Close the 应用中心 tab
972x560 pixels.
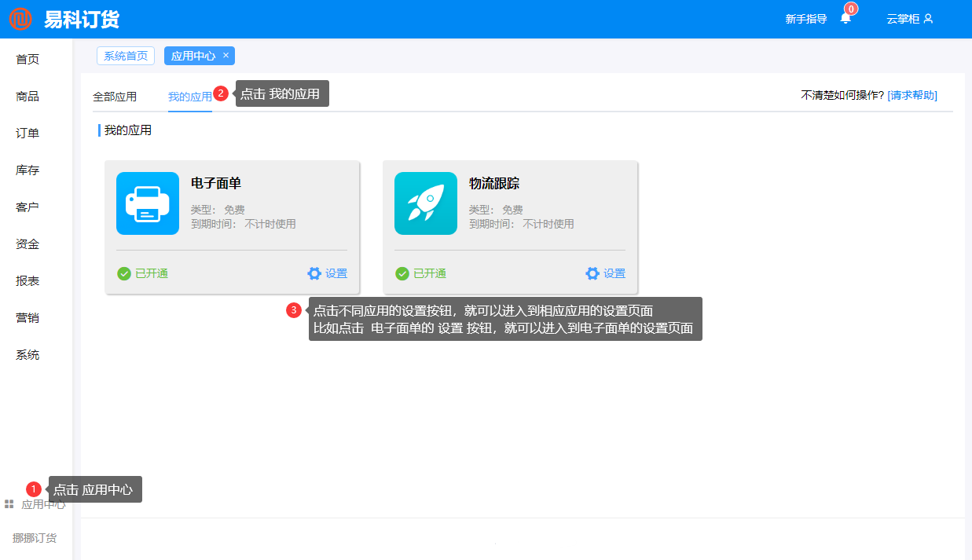pyautogui.click(x=226, y=56)
